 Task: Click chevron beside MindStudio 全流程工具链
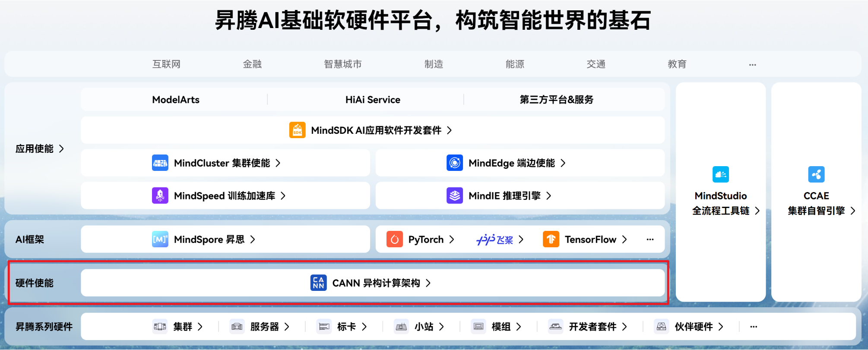click(757, 211)
